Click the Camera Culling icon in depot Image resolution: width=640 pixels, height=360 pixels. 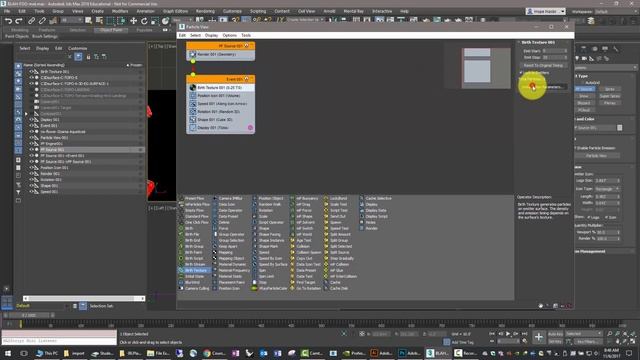point(181,289)
